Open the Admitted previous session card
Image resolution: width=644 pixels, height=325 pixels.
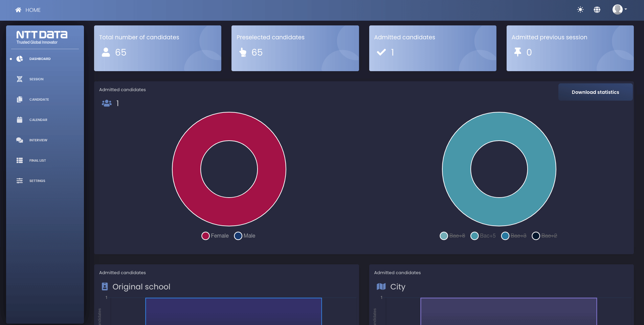[570, 48]
